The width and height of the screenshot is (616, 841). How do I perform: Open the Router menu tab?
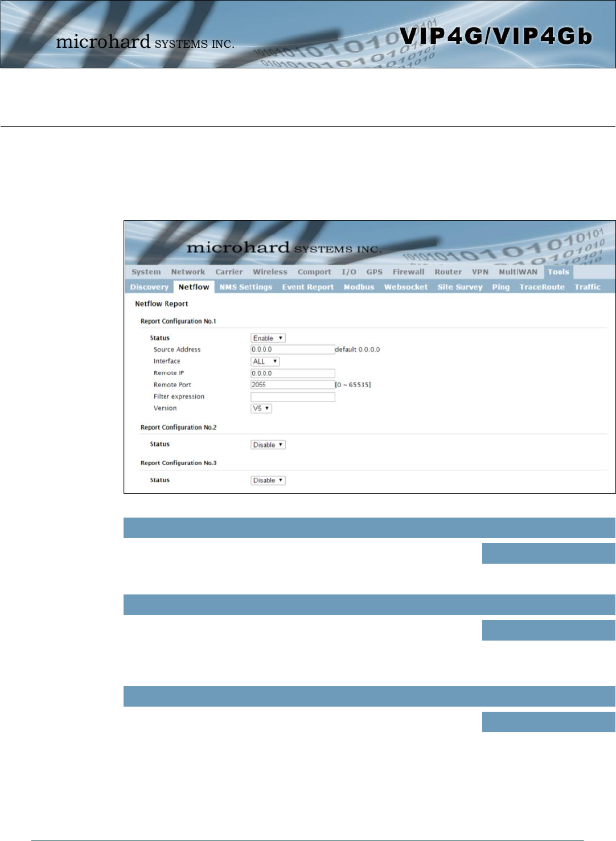pos(448,272)
